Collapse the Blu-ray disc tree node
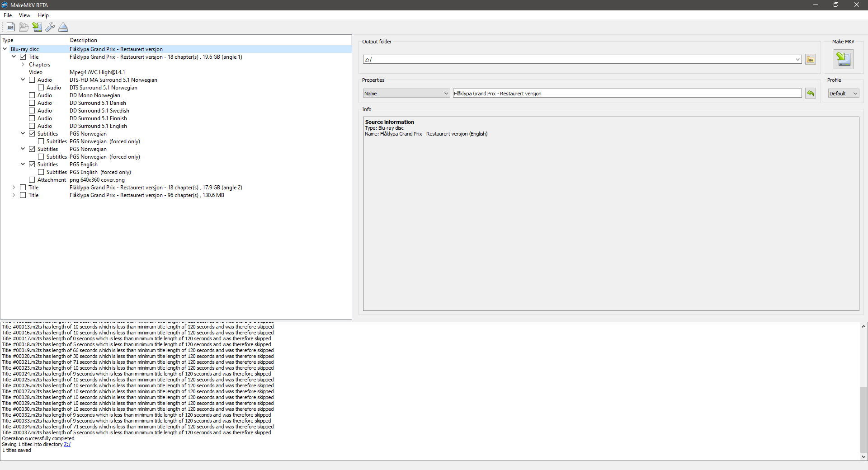Image resolution: width=868 pixels, height=470 pixels. tap(5, 49)
